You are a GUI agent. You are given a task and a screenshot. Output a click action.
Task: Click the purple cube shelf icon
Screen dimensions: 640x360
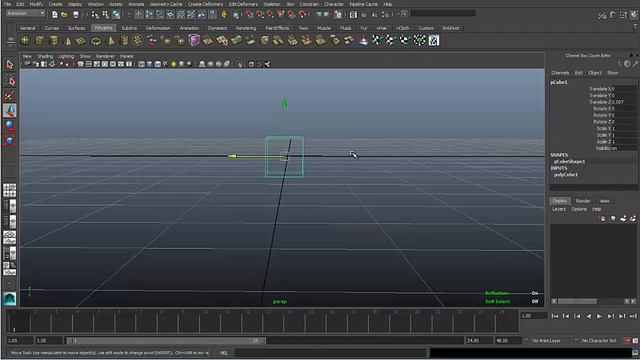pyautogui.click(x=194, y=40)
